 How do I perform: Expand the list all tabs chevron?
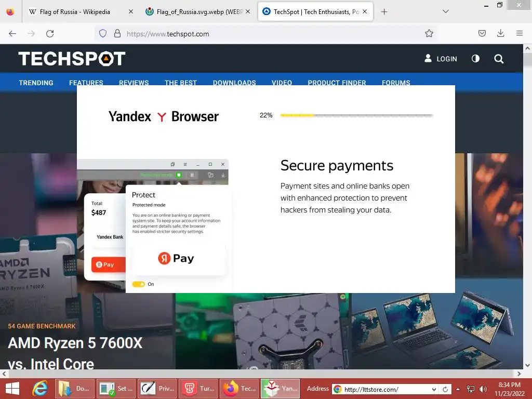pyautogui.click(x=446, y=11)
